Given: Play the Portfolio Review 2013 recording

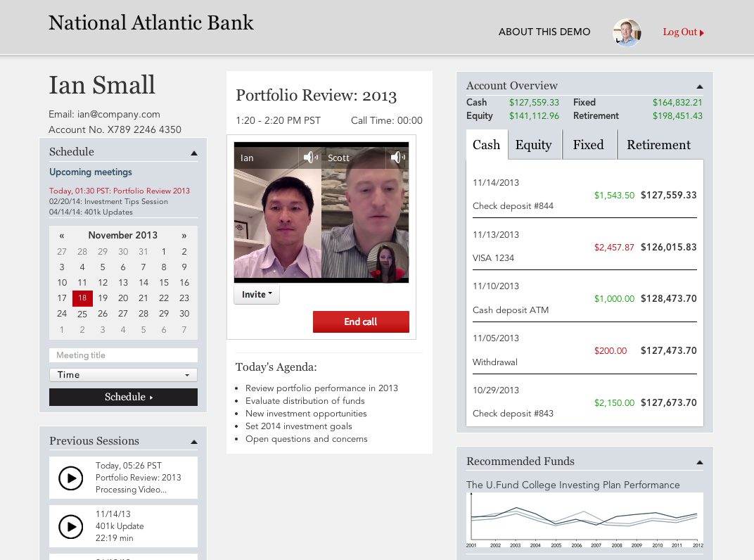Looking at the screenshot, I should click(70, 478).
